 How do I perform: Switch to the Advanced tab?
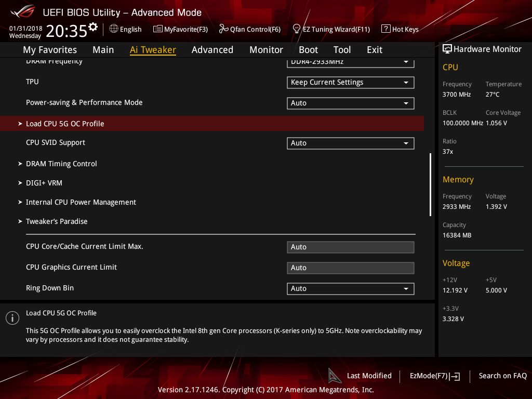click(x=212, y=50)
